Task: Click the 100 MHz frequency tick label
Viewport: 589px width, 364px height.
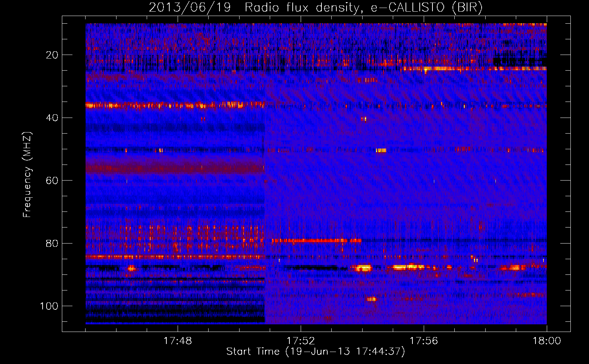Action: pos(49,306)
